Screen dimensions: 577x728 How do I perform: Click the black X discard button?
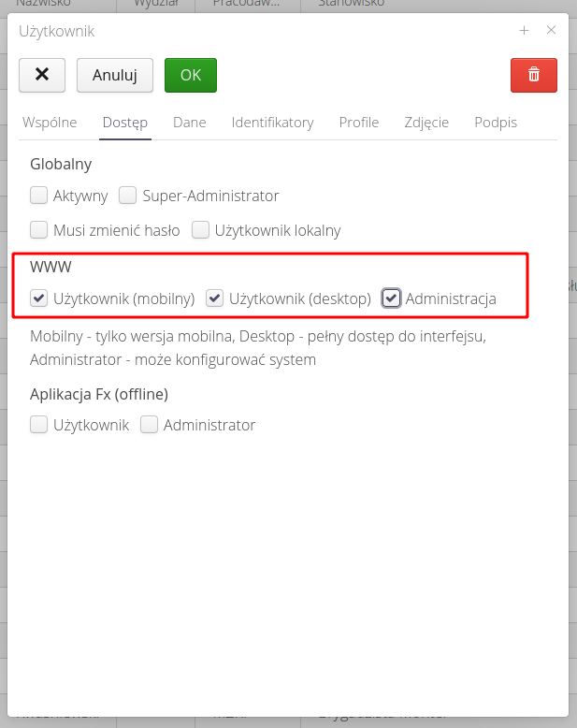pos(42,75)
